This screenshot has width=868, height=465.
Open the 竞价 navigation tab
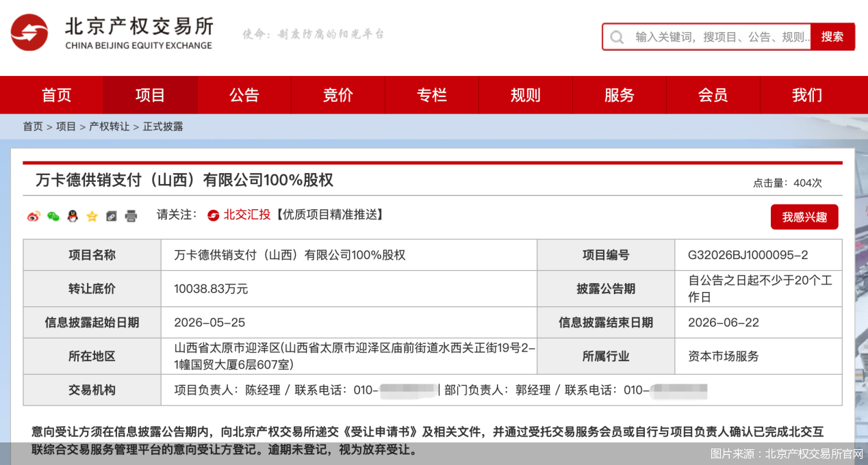(338, 95)
